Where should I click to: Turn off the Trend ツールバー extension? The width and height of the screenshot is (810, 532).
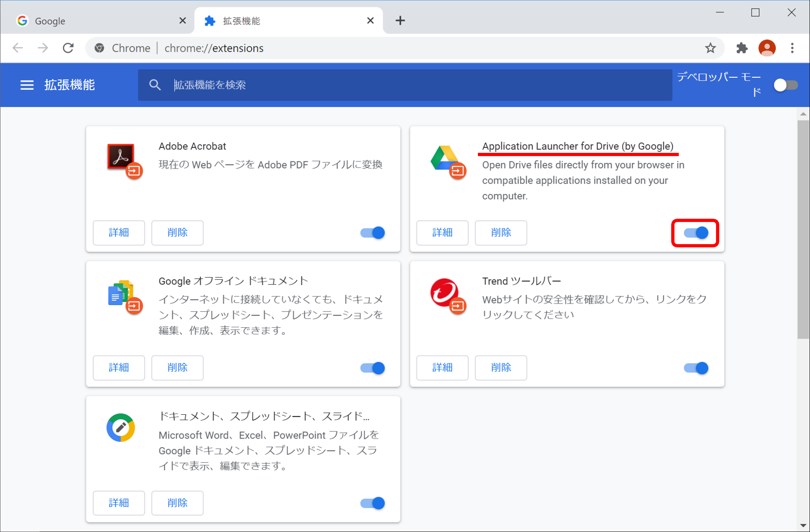coord(696,368)
